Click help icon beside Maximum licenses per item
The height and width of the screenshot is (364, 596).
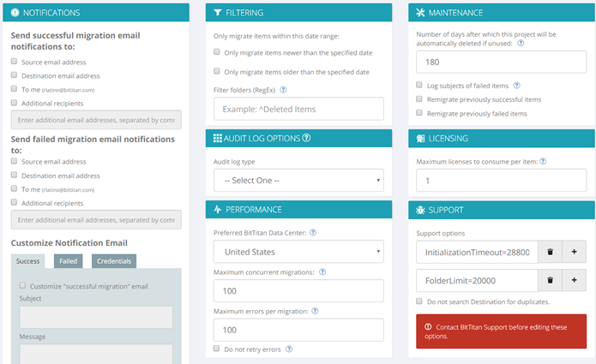[544, 161]
